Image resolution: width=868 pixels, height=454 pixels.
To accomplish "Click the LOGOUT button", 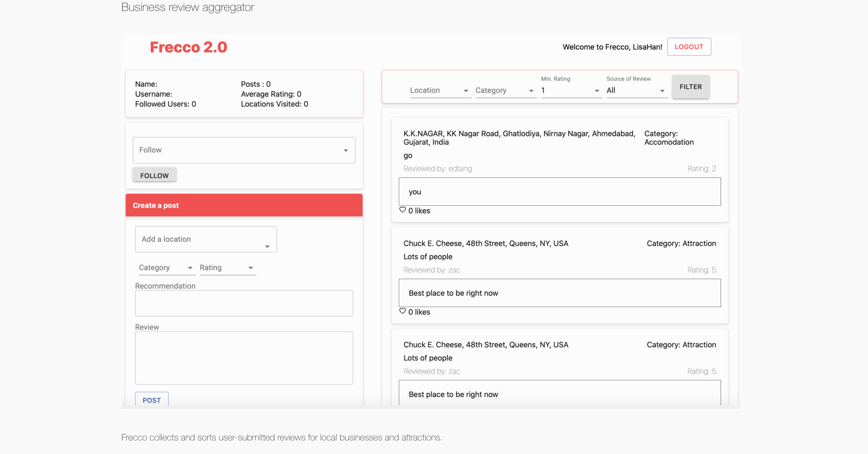I will coord(689,47).
